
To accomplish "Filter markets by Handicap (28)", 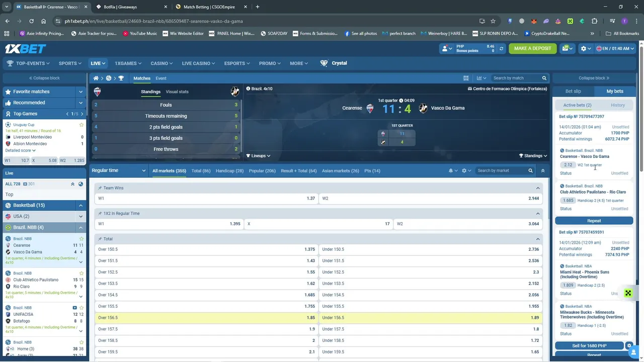I will [229, 171].
